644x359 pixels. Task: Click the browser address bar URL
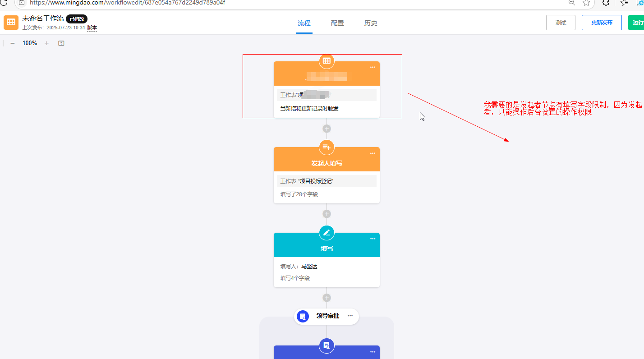pyautogui.click(x=127, y=3)
